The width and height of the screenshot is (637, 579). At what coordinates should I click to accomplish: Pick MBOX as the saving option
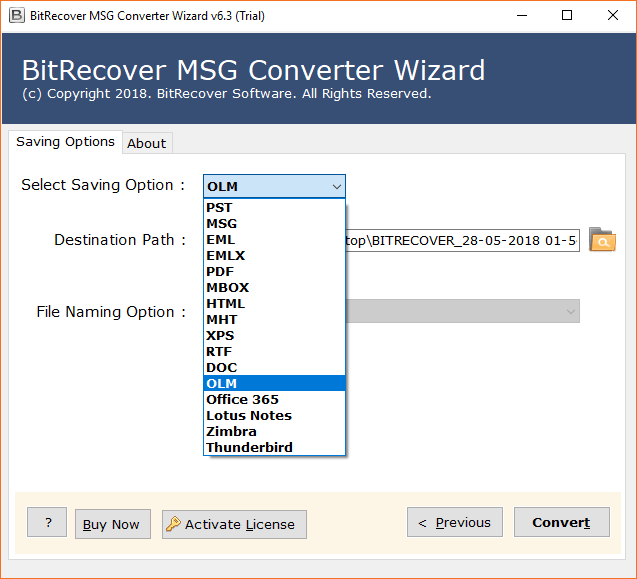point(274,288)
